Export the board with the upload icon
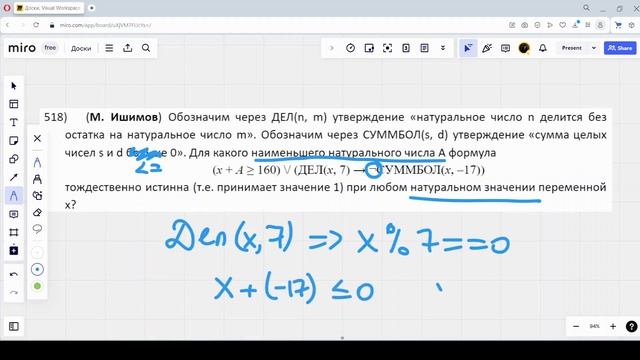 tap(128, 48)
